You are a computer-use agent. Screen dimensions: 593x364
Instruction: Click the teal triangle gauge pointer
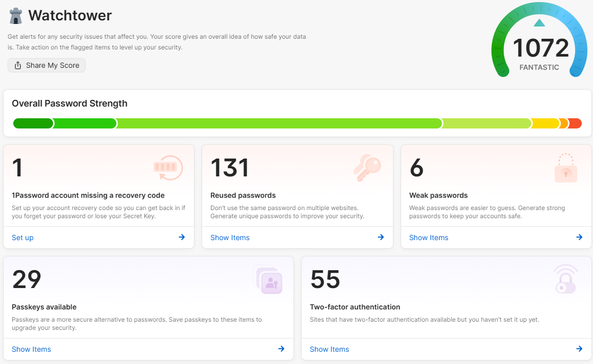539,23
